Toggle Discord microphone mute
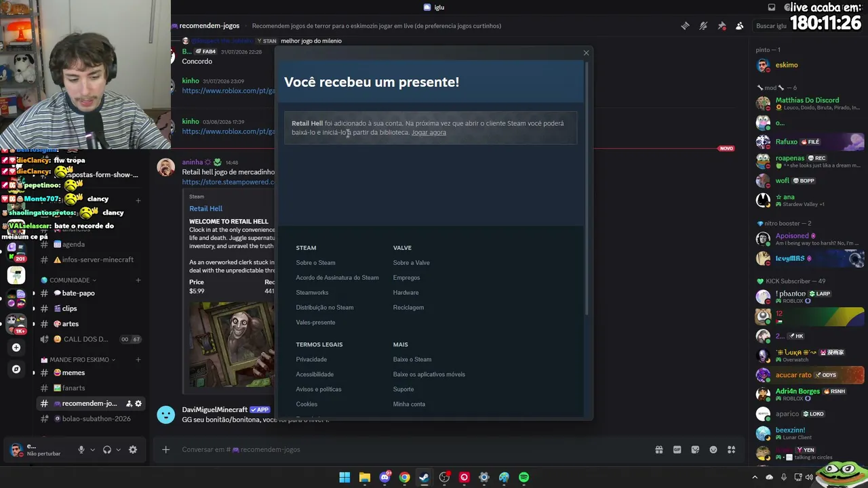This screenshot has height=488, width=868. click(81, 449)
